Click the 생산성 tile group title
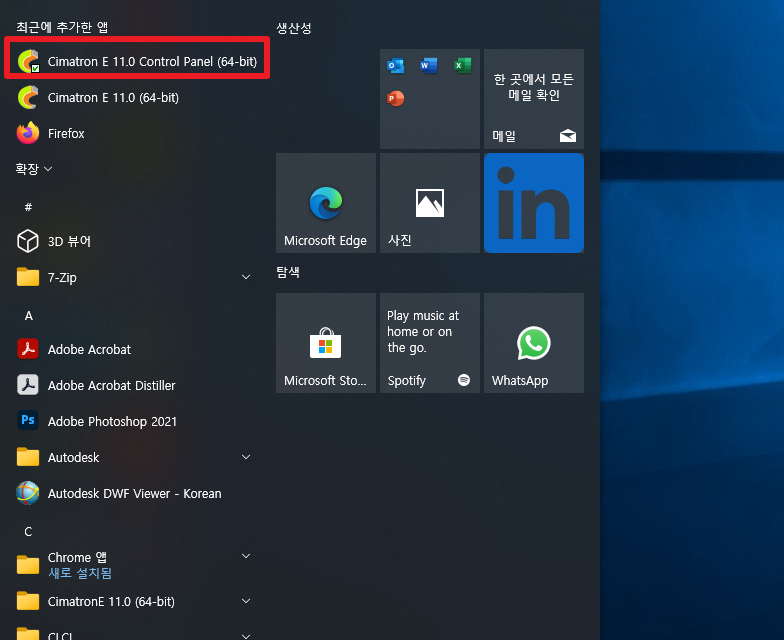This screenshot has height=640, width=784. pos(294,28)
